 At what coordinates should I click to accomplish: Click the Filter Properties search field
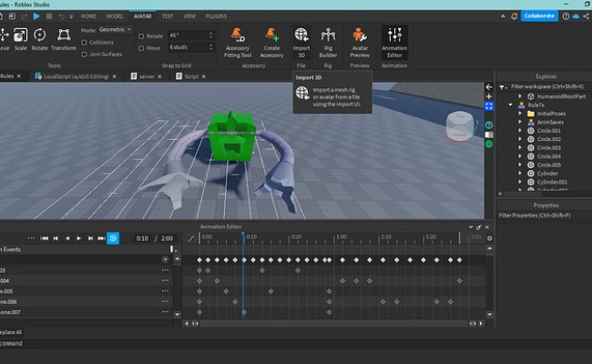point(544,216)
